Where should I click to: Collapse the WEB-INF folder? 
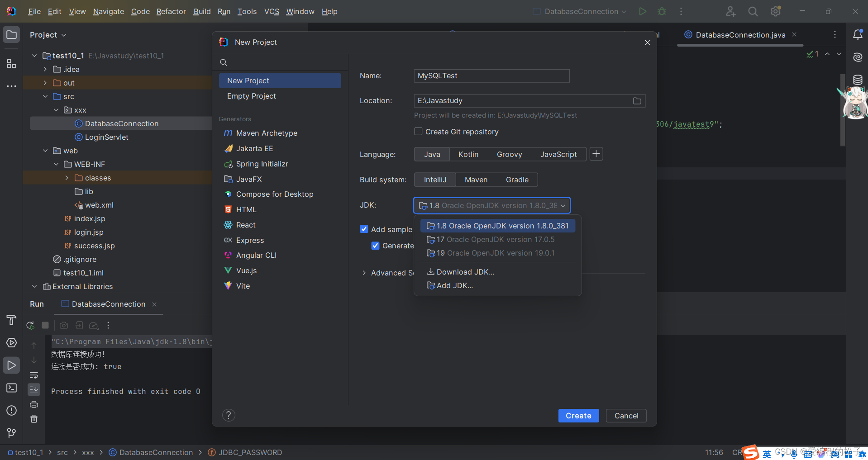[56, 164]
